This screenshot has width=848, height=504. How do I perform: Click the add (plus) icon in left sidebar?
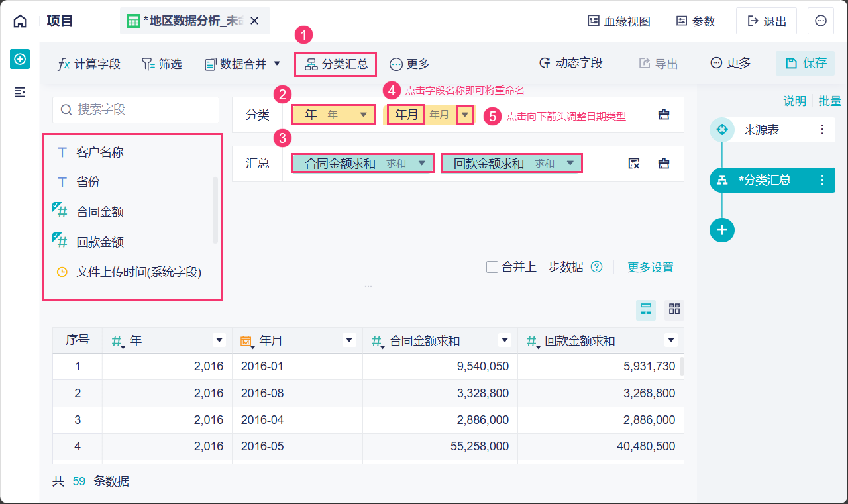point(20,59)
